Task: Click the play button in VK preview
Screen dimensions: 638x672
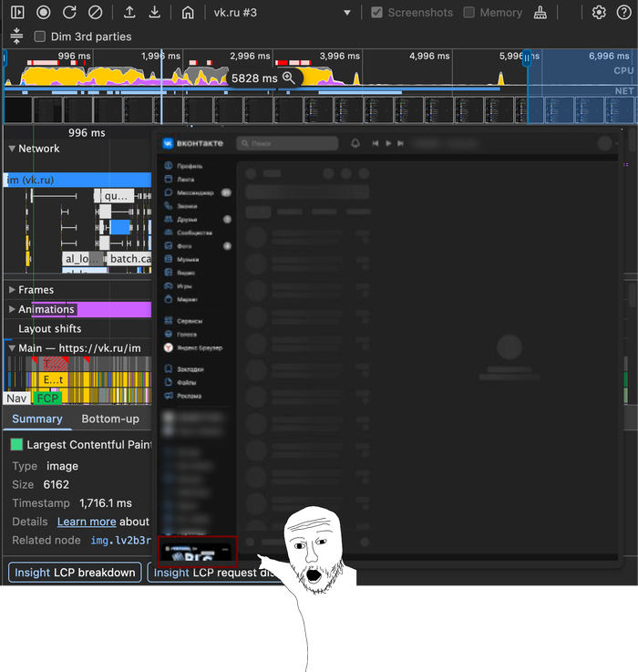Action: point(388,143)
